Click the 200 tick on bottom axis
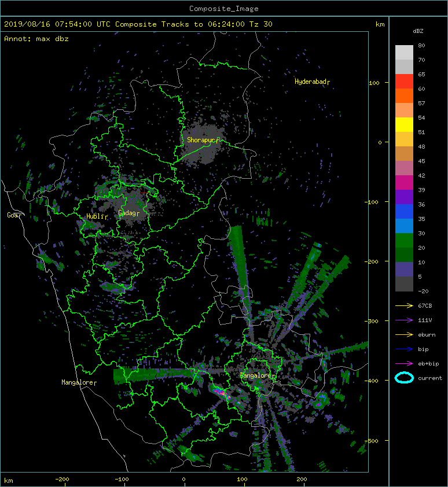The width and height of the screenshot is (448, 487). pos(302,479)
